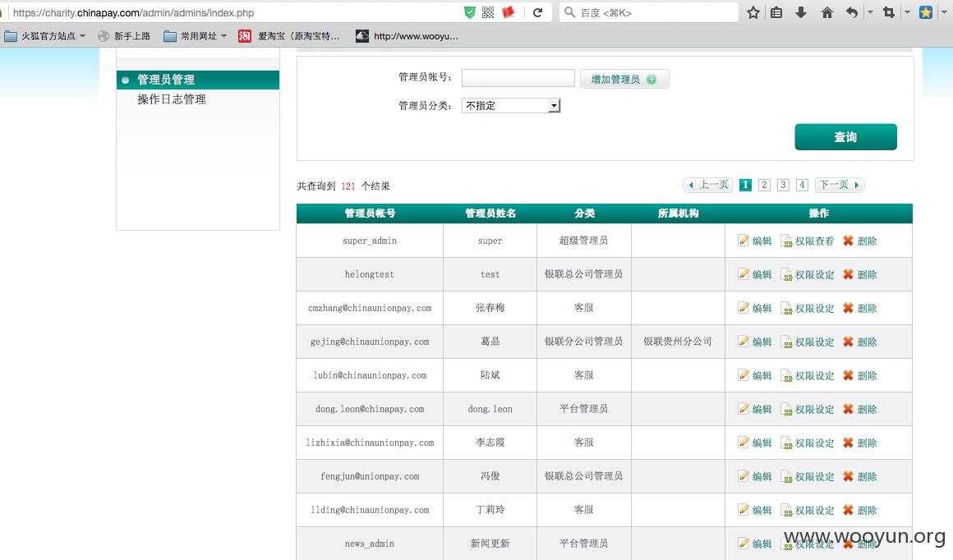The width and height of the screenshot is (953, 560).
Task: Click the red flag icon in address bar
Action: click(508, 12)
